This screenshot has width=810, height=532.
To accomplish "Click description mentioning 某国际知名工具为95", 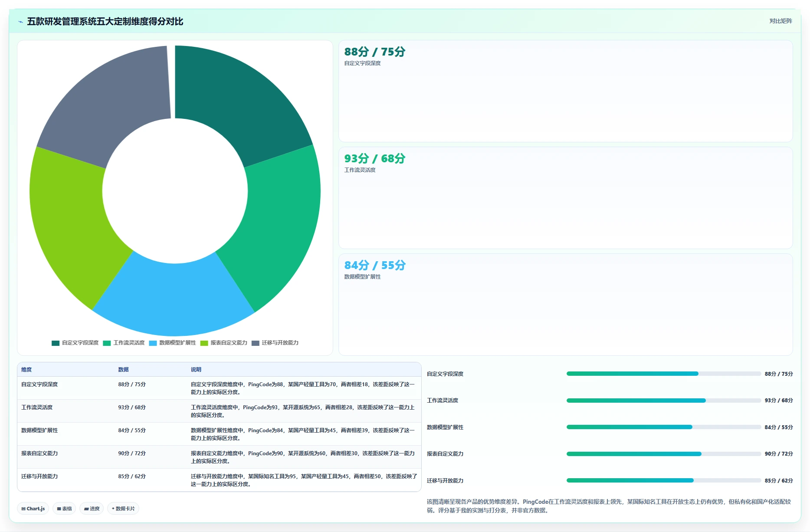I will [304, 480].
